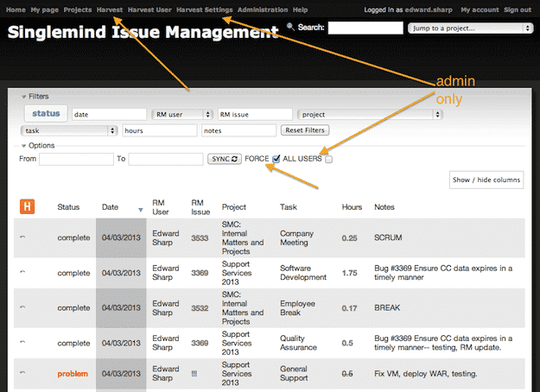Click row icon for 1.75 hours entry
Image resolution: width=540 pixels, height=392 pixels.
(x=22, y=272)
